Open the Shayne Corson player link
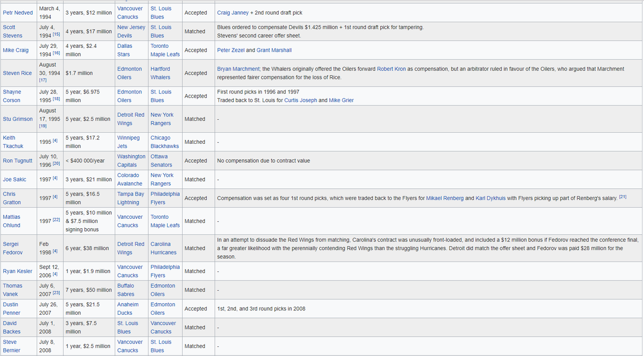This screenshot has width=644, height=356. [12, 96]
